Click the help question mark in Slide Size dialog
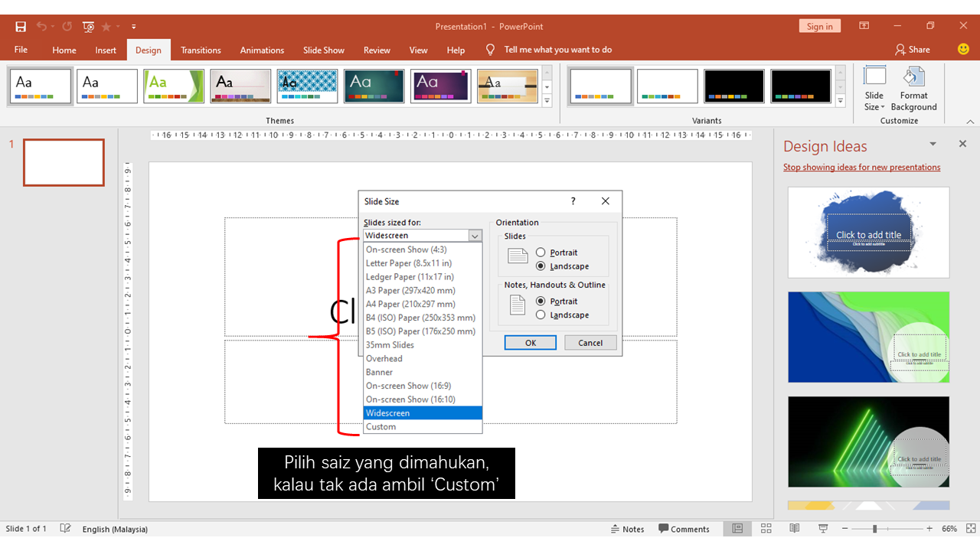980x551 pixels. pos(573,201)
